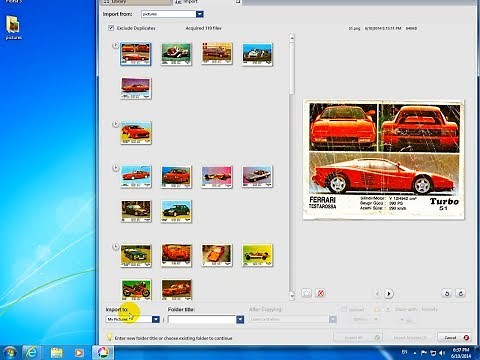Mark the previewed photo with the star icon
Screen dimensions: 480x360
click(x=307, y=293)
